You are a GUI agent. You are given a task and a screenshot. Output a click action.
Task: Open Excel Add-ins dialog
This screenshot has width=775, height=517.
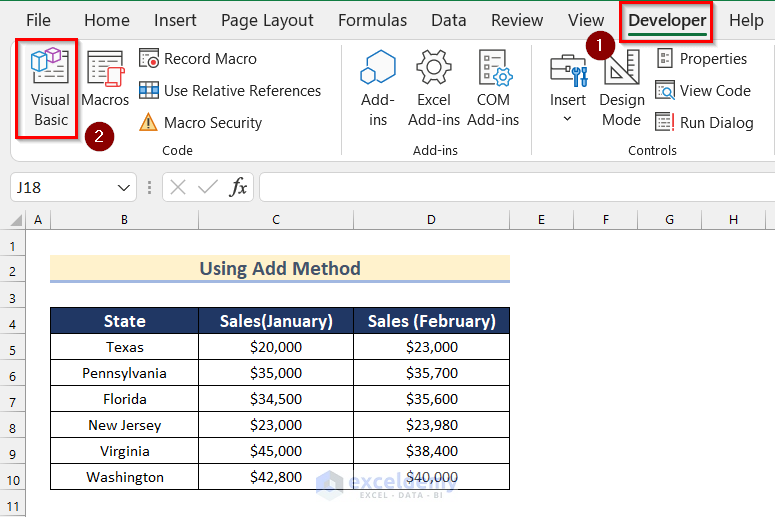point(434,89)
